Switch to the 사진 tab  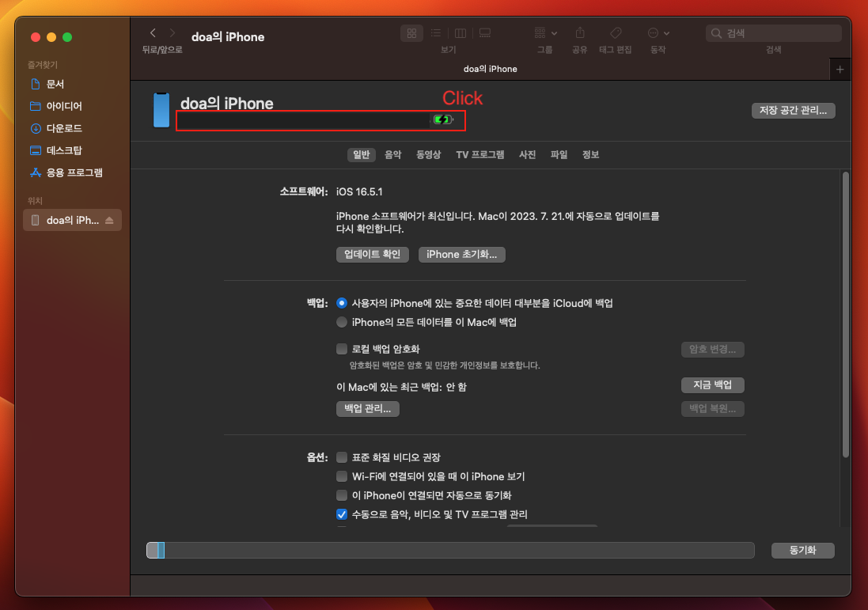[x=527, y=155]
